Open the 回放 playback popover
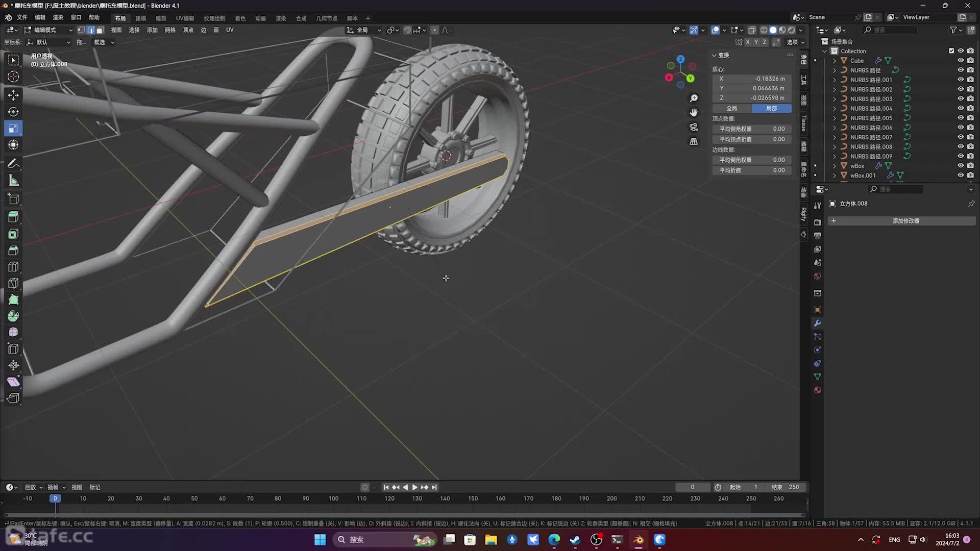The width and height of the screenshot is (980, 551). (34, 487)
